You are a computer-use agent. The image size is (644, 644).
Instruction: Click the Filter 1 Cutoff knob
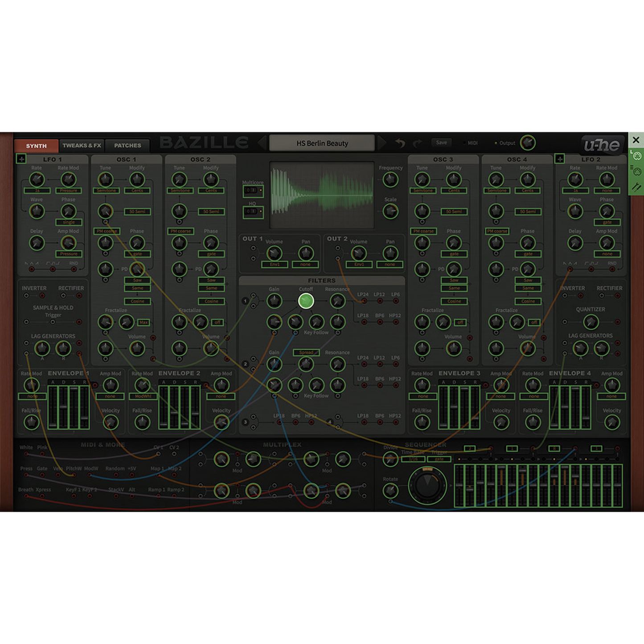tap(306, 301)
